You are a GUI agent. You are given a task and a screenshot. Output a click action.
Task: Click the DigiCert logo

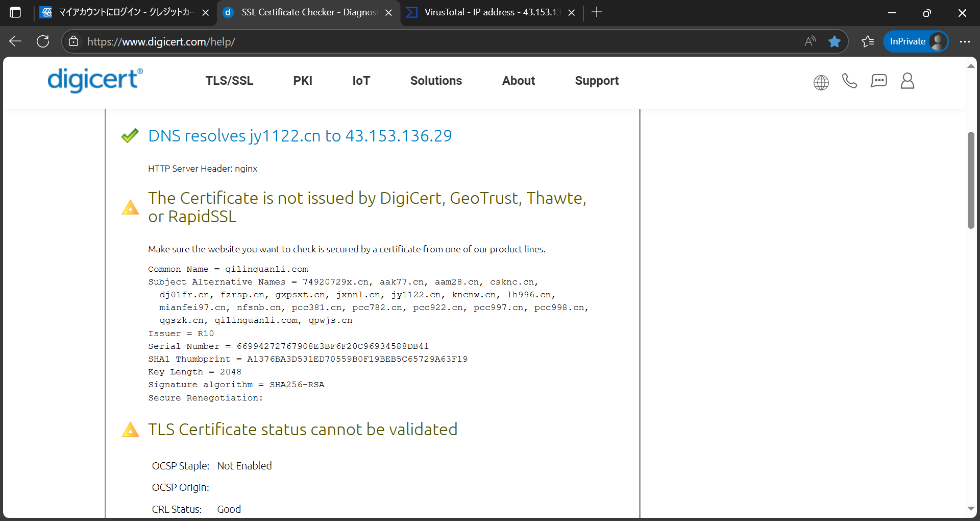(95, 80)
